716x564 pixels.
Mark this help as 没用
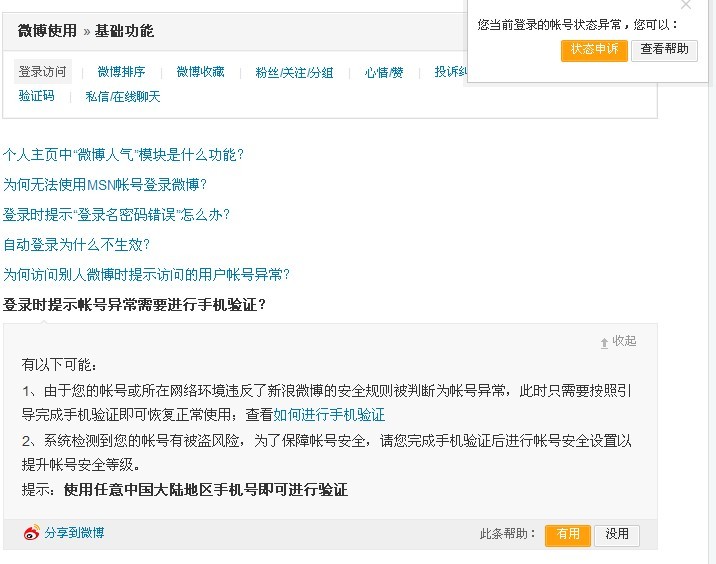click(617, 534)
